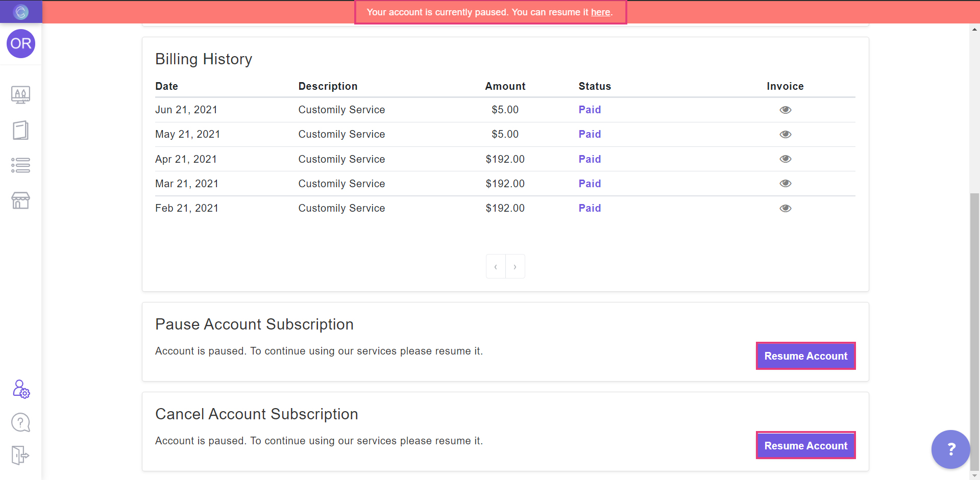View invoice for Mar 21, 2021
Screen dimensions: 980x480
coord(786,184)
